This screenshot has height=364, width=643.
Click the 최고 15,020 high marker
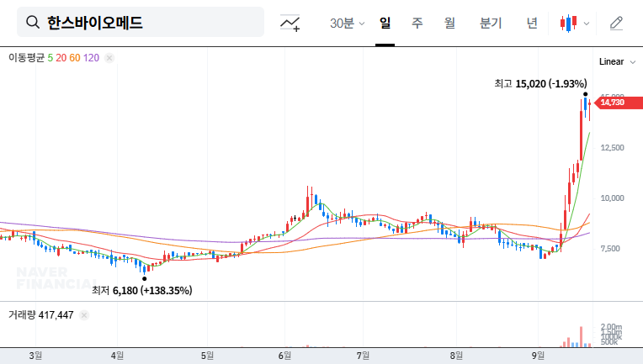[540, 84]
